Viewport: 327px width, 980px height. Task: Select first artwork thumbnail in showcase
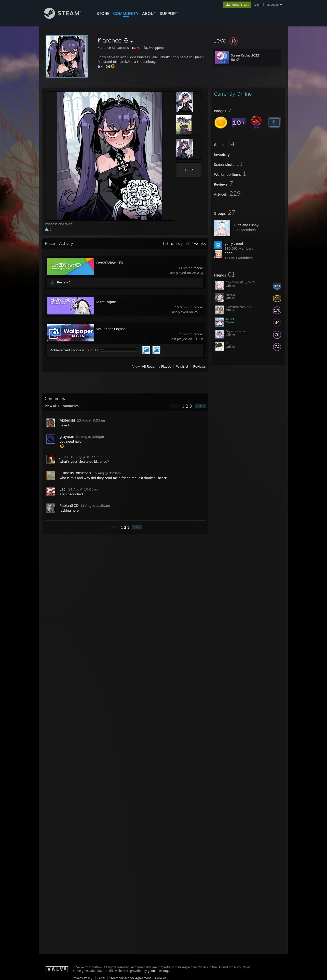click(189, 102)
